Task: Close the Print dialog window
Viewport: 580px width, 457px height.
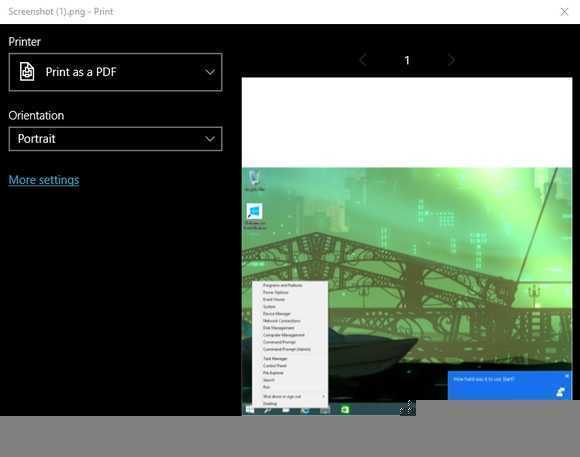Action: (564, 12)
